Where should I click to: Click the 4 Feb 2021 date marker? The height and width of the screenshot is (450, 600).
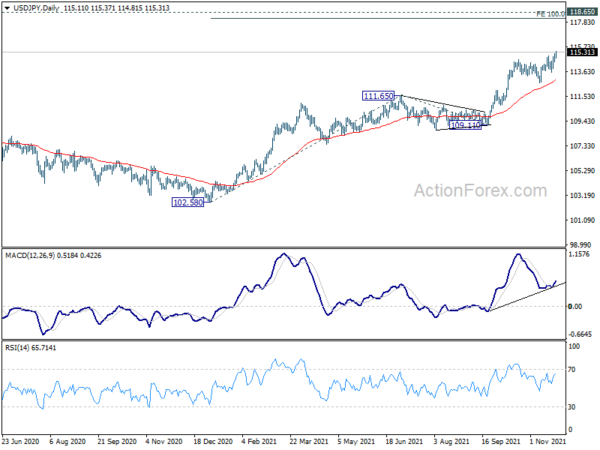tap(259, 441)
